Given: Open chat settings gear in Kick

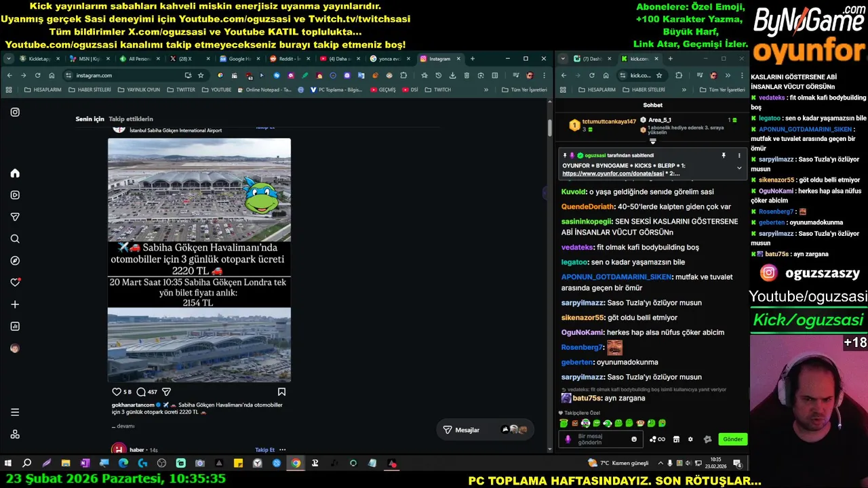Looking at the screenshot, I should (x=690, y=439).
